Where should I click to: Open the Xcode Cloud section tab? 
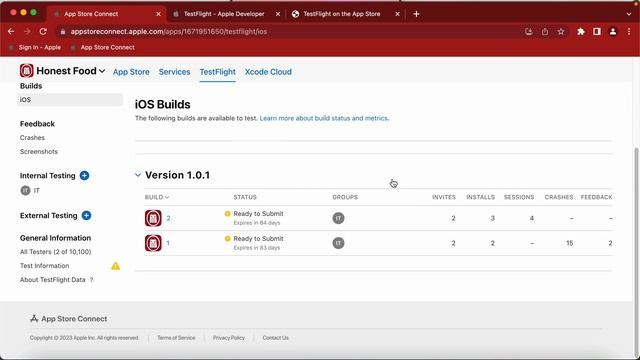(268, 72)
